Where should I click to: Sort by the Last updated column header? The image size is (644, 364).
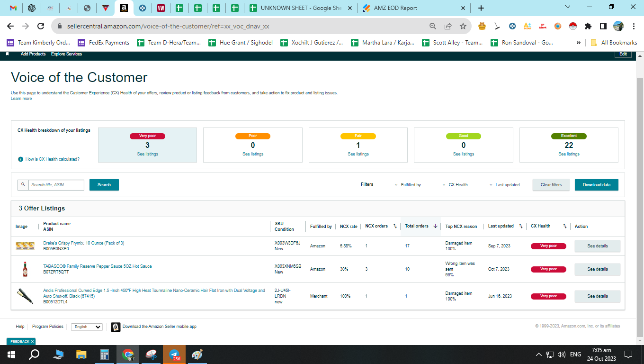coord(521,226)
